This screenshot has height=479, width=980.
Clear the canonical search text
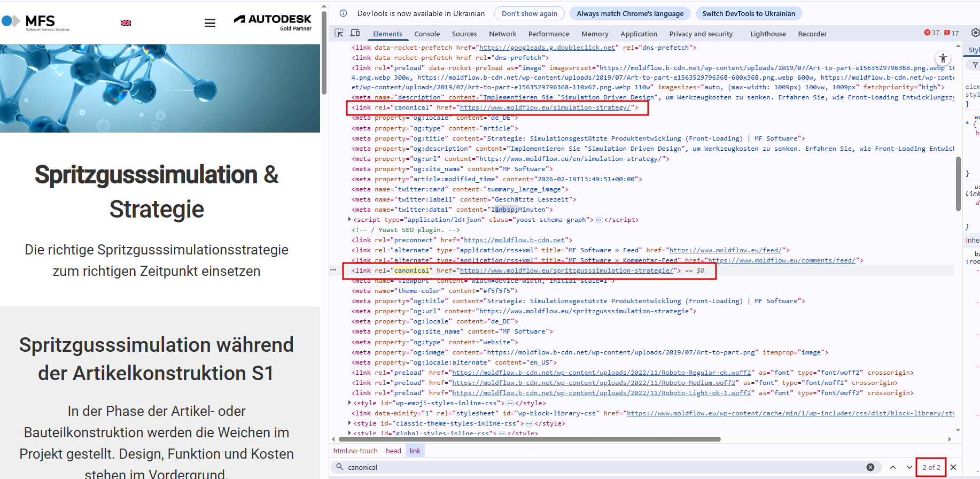[x=870, y=467]
